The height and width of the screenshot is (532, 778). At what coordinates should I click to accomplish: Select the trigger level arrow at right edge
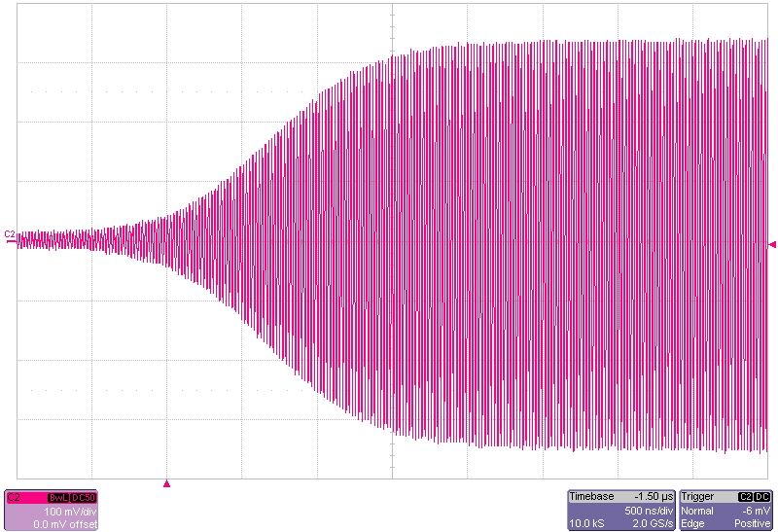(772, 244)
